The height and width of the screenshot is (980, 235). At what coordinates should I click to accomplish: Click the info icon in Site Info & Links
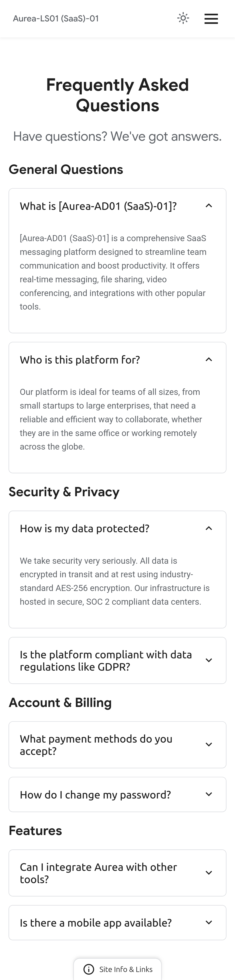(x=89, y=969)
